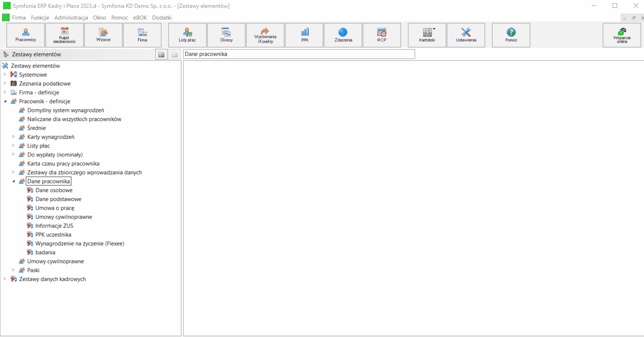Image resolution: width=644 pixels, height=337 pixels.
Task: Select Dane podstawowe in the tree
Action: point(58,199)
